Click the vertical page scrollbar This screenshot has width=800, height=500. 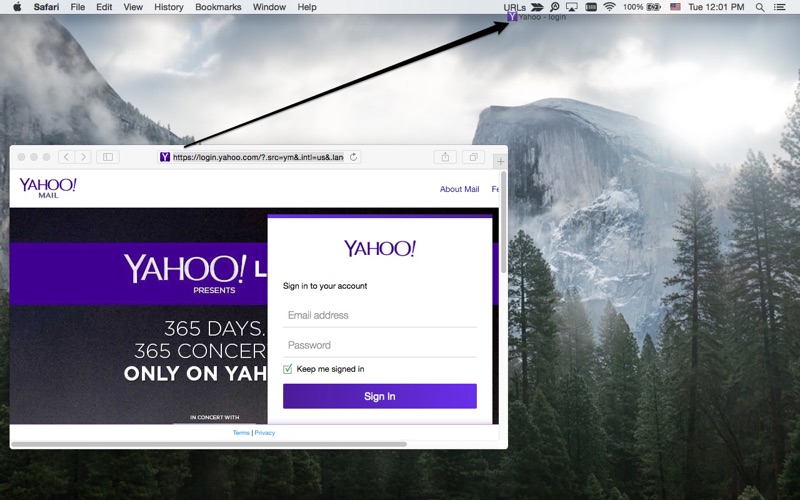504,223
